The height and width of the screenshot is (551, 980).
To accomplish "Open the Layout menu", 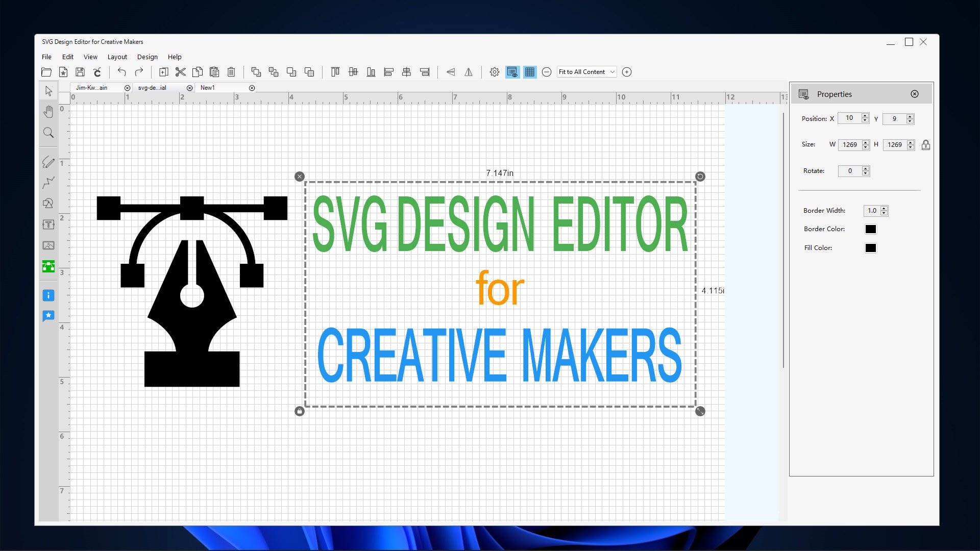I will click(x=117, y=57).
